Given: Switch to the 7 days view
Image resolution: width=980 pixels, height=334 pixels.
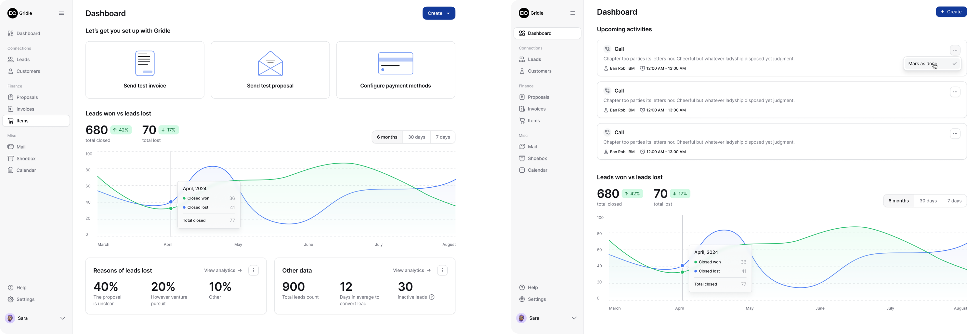Looking at the screenshot, I should [442, 137].
